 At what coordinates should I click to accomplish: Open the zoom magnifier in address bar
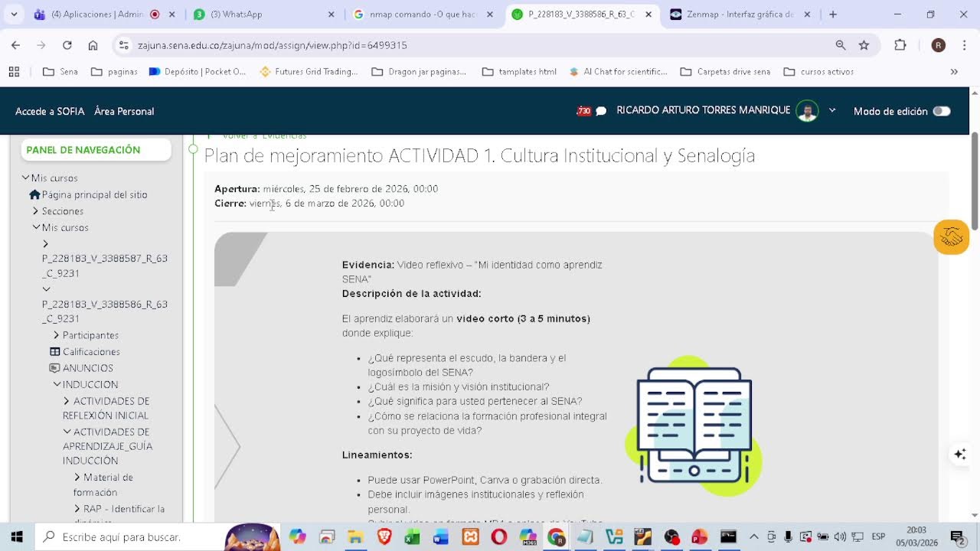[841, 45]
